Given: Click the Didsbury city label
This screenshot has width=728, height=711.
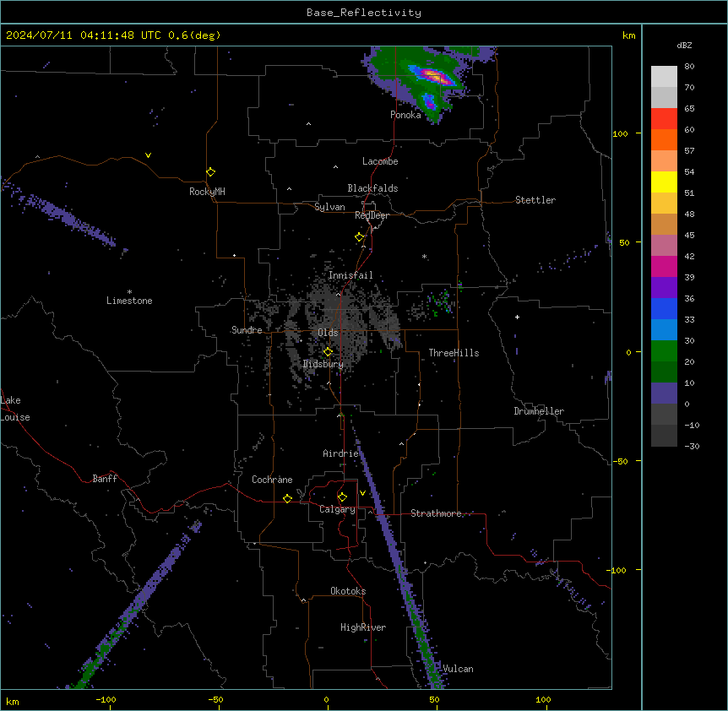Looking at the screenshot, I should (323, 364).
